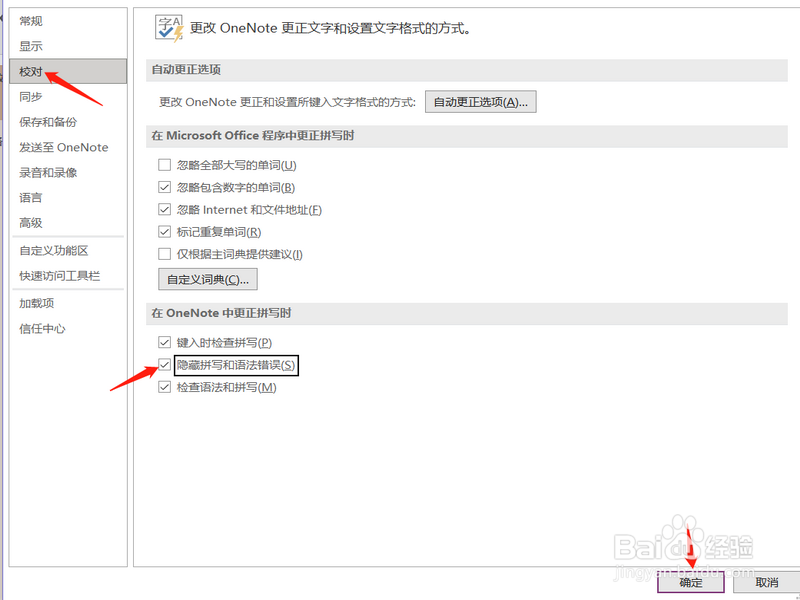
Task: Enable 忽略全部大写的单词(U) checkbox
Action: point(164,165)
